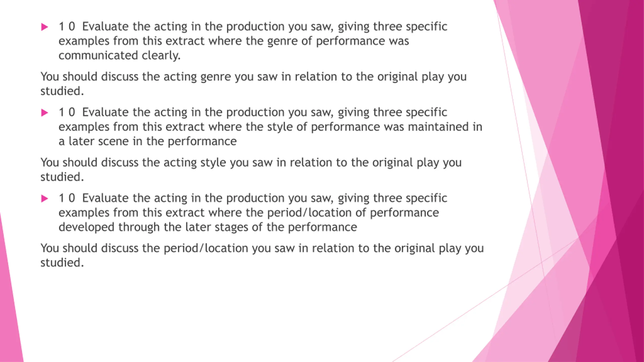Click the line 'a later scene in the performance'
The height and width of the screenshot is (362, 644).
[x=148, y=141]
